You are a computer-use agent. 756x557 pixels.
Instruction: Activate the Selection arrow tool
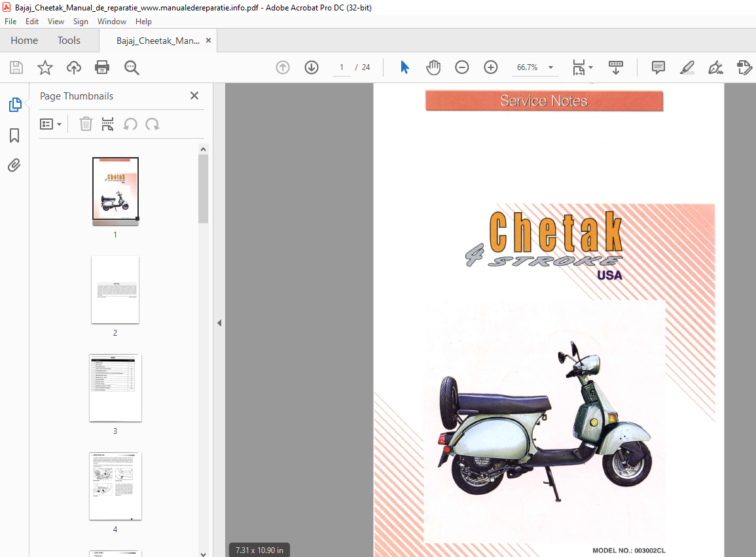tap(405, 67)
